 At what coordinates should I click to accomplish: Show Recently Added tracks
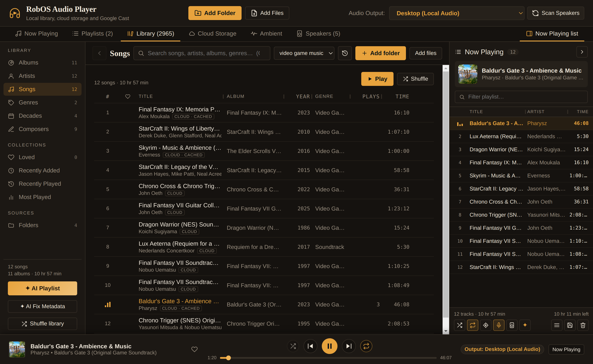[42, 170]
